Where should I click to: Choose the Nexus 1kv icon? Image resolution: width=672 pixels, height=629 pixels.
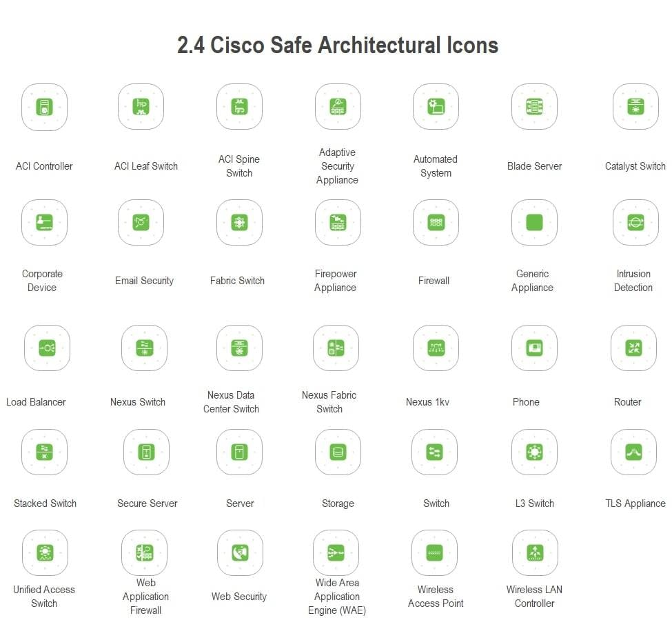(x=436, y=348)
